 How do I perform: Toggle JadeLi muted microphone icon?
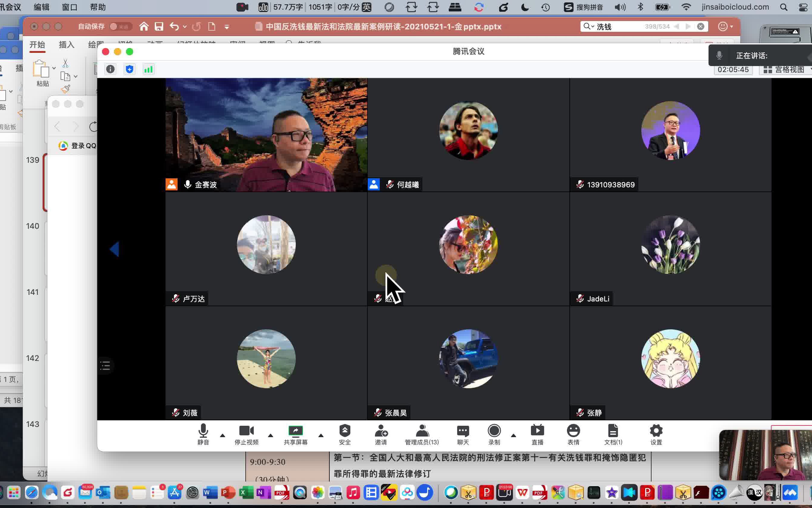pos(580,298)
